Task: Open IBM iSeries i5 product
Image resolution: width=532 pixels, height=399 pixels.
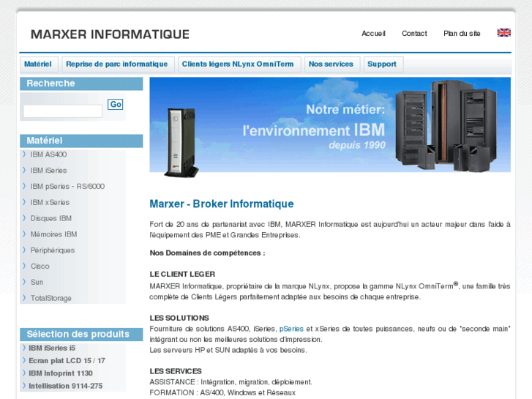Action: pos(52,348)
